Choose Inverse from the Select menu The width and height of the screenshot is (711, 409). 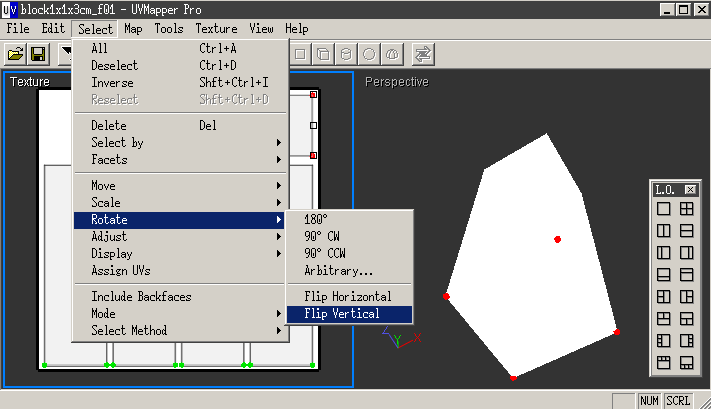pos(180,83)
